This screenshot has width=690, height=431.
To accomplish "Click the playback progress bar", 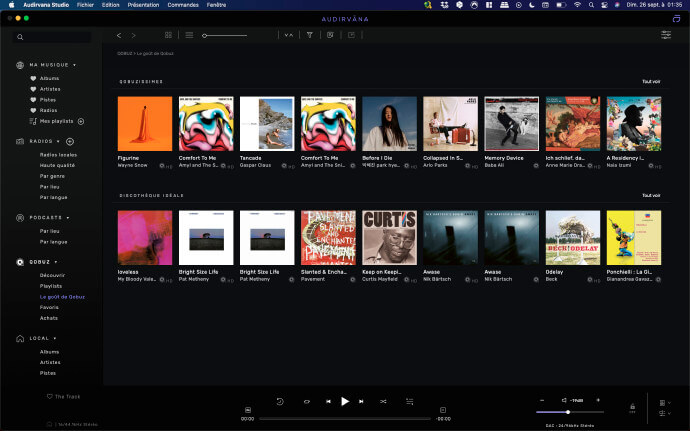I will (345, 419).
